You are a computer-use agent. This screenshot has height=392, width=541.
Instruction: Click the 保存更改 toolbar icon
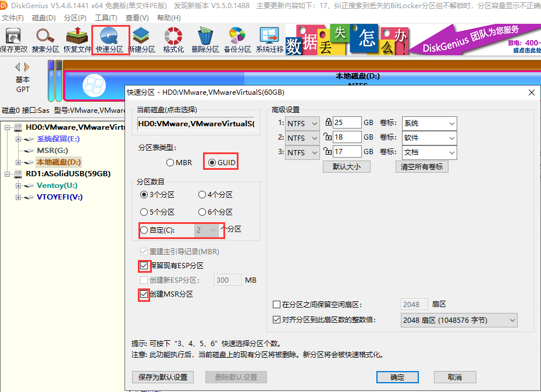point(13,40)
